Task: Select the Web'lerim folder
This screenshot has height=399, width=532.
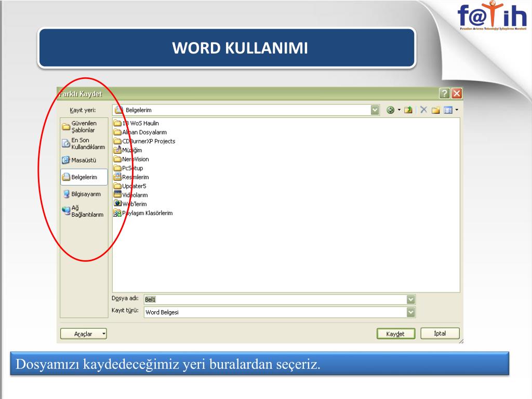Action: [x=130, y=204]
